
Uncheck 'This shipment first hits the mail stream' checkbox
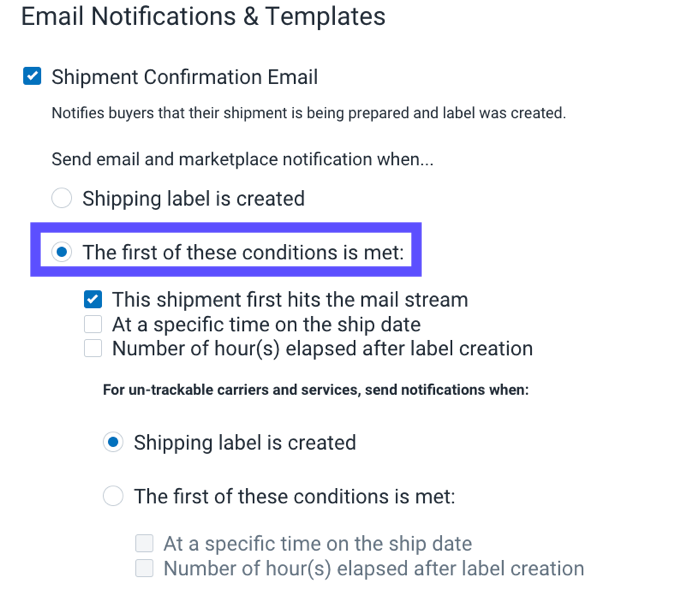tap(93, 299)
